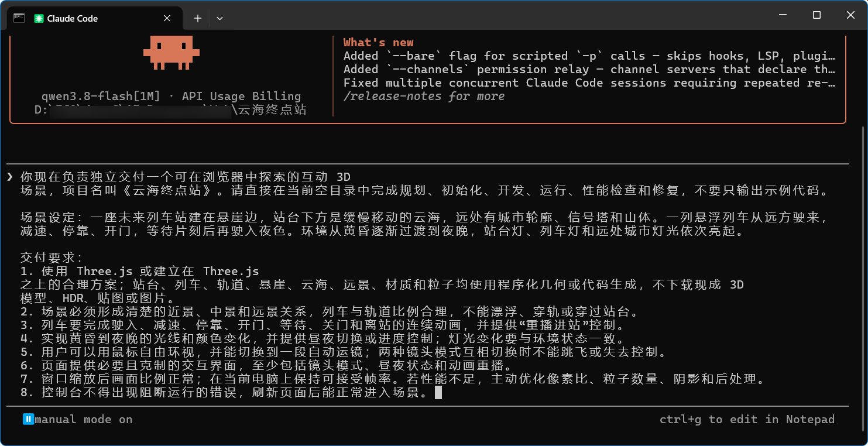Click the prompt arrow at input start
This screenshot has width=868, height=446.
pos(10,177)
